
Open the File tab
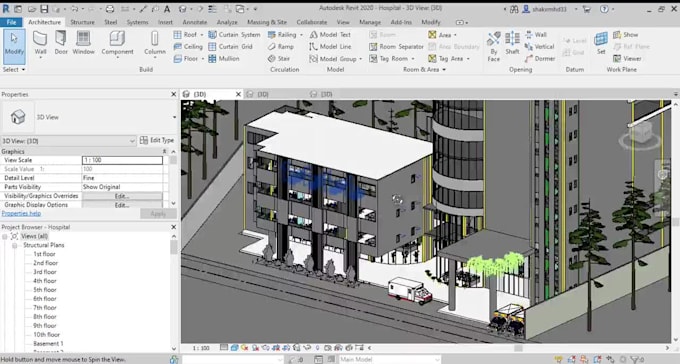point(11,22)
